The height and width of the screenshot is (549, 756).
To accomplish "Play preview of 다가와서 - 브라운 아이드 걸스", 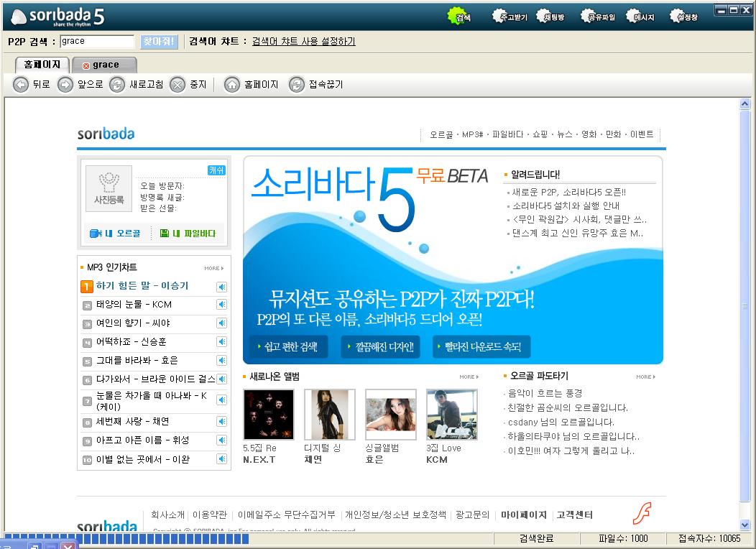I will click(x=221, y=379).
